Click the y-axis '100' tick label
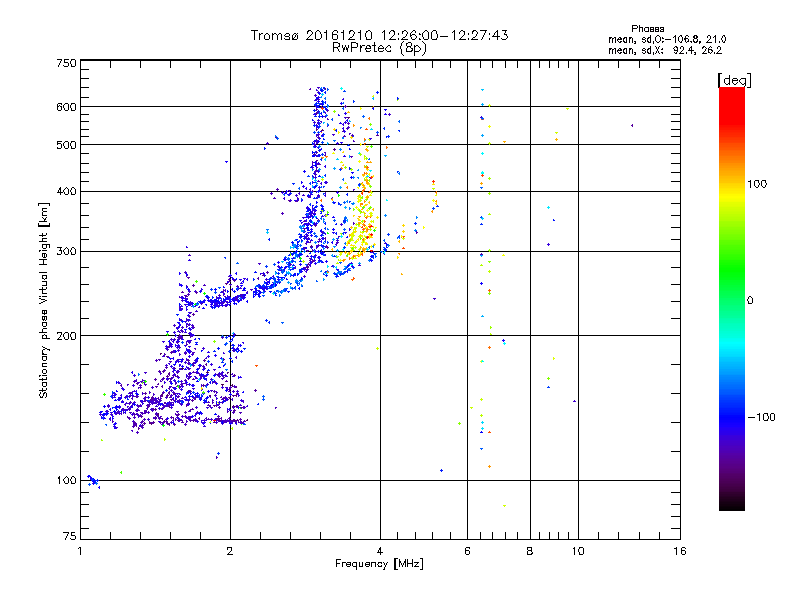The height and width of the screenshot is (600, 800). click(x=66, y=480)
